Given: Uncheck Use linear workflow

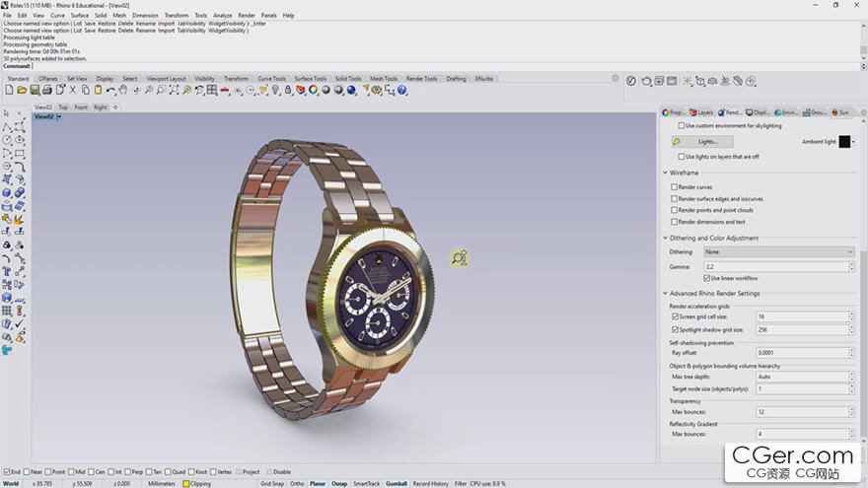Looking at the screenshot, I should pos(707,278).
